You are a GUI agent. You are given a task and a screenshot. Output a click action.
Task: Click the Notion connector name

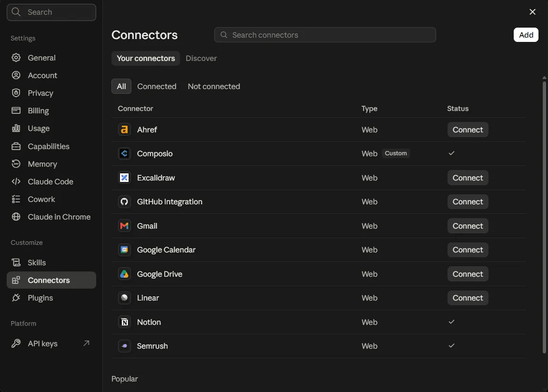[x=149, y=322]
